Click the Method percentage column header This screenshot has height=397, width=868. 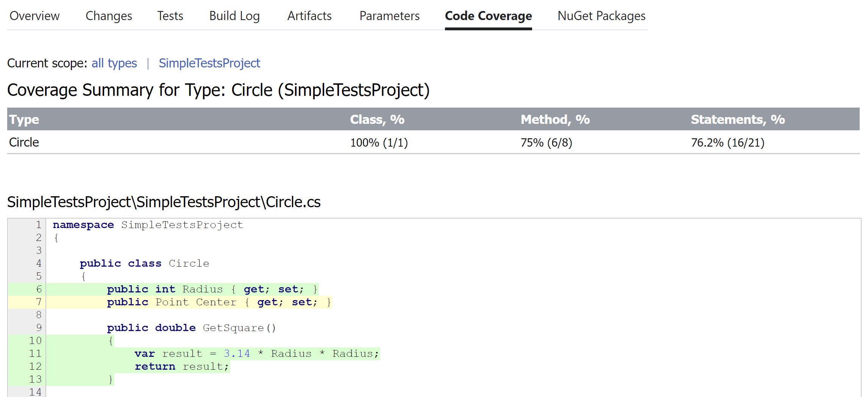click(x=555, y=119)
